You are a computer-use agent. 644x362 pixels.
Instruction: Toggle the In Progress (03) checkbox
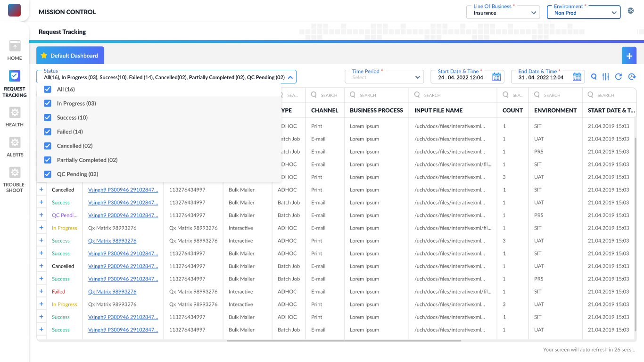[48, 104]
